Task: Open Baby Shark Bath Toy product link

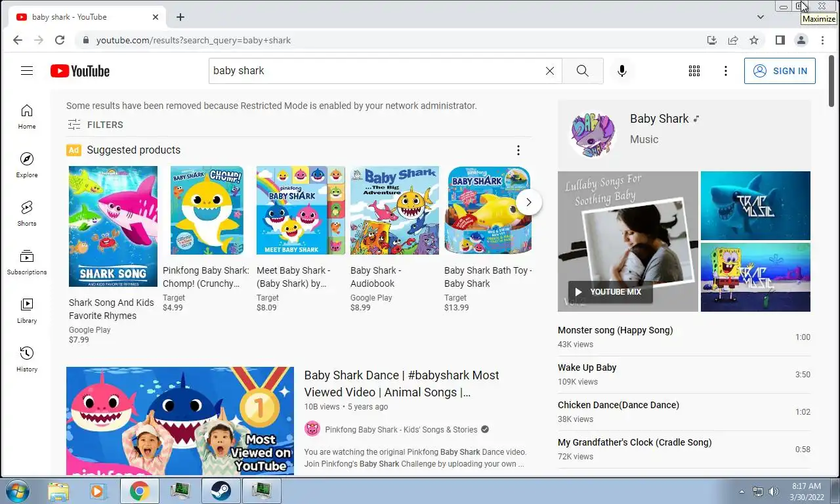Action: [488, 277]
